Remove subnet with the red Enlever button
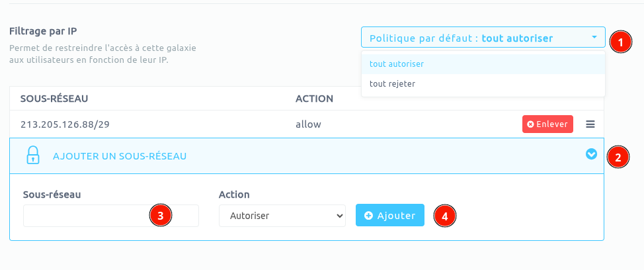The image size is (644, 270). (547, 124)
